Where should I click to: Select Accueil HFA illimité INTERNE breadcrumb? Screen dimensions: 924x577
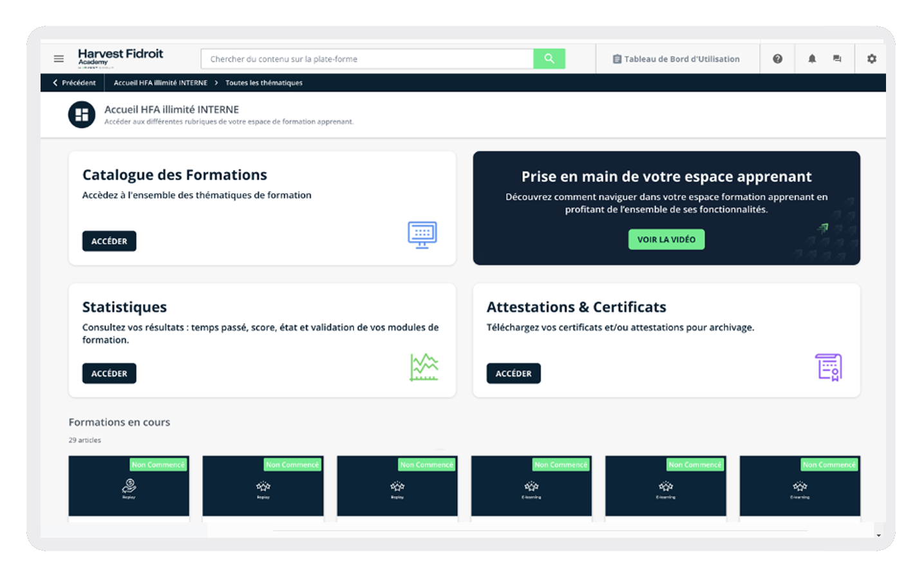(160, 82)
